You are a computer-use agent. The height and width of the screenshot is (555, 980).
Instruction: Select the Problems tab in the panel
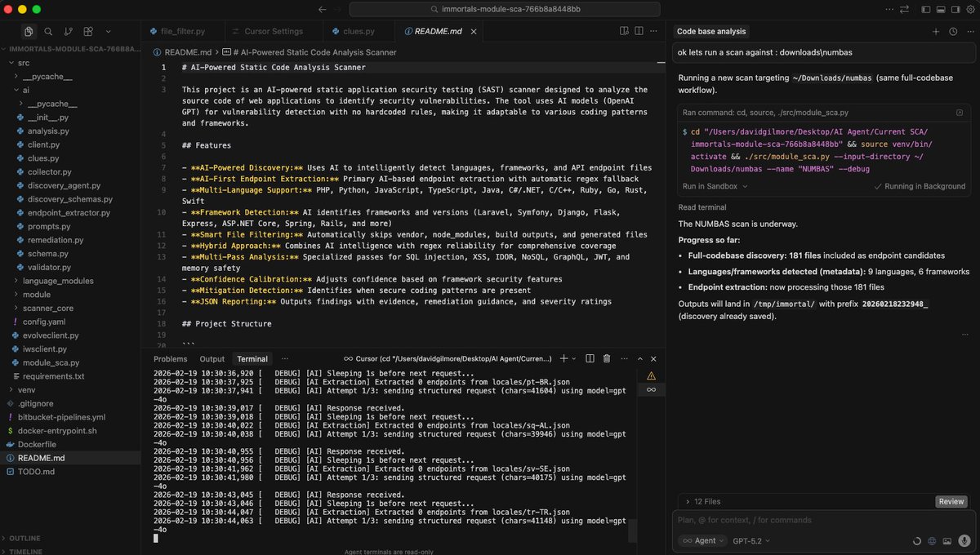(170, 358)
